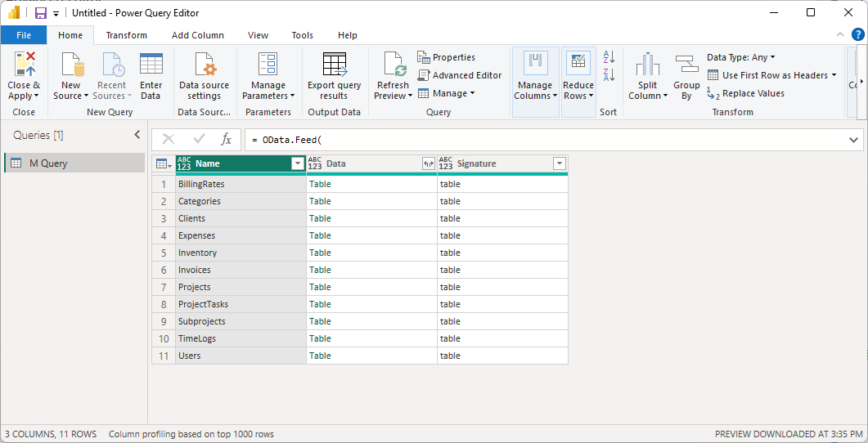This screenshot has width=868, height=443.
Task: Click Manage Columns icon
Action: click(x=535, y=63)
